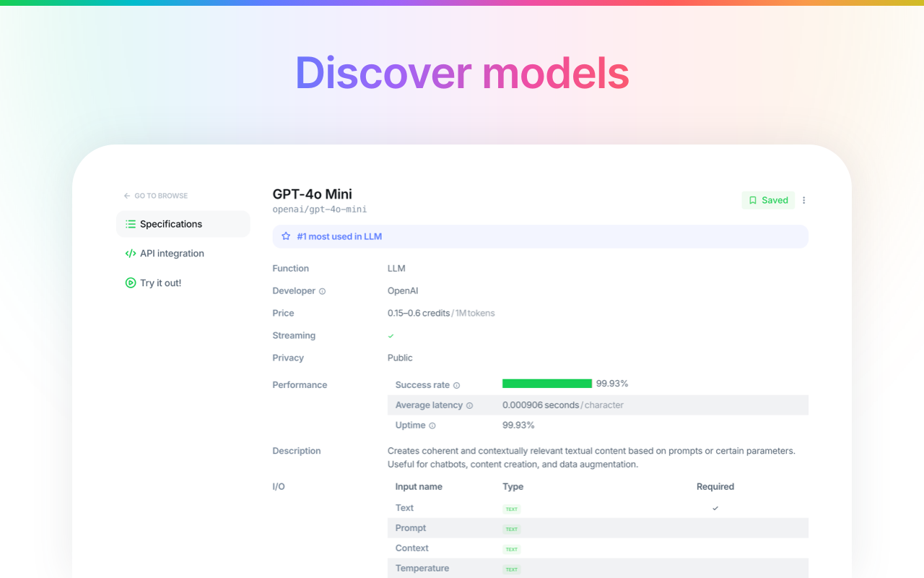Screen dimensions: 924x578
Task: Click the API integration code icon
Action: pyautogui.click(x=131, y=254)
